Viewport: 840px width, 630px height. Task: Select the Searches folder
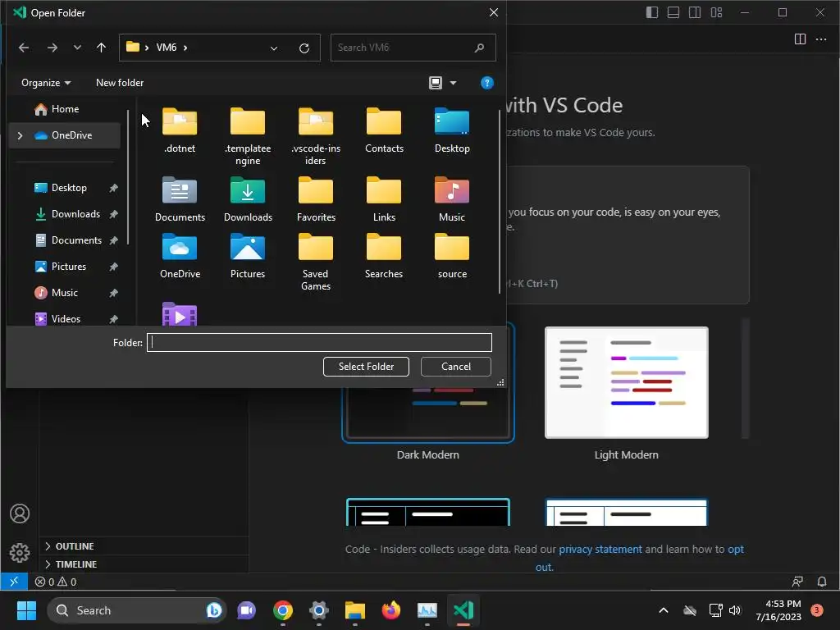tap(384, 256)
